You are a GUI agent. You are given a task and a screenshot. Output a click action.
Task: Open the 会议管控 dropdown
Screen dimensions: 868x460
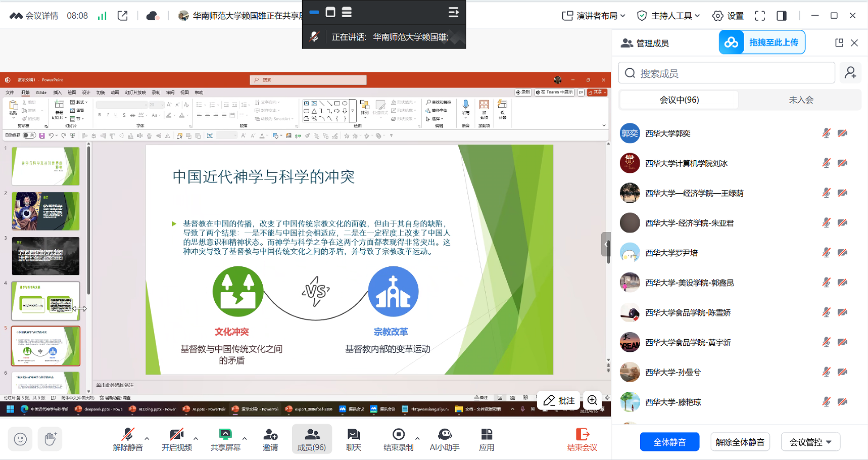810,442
